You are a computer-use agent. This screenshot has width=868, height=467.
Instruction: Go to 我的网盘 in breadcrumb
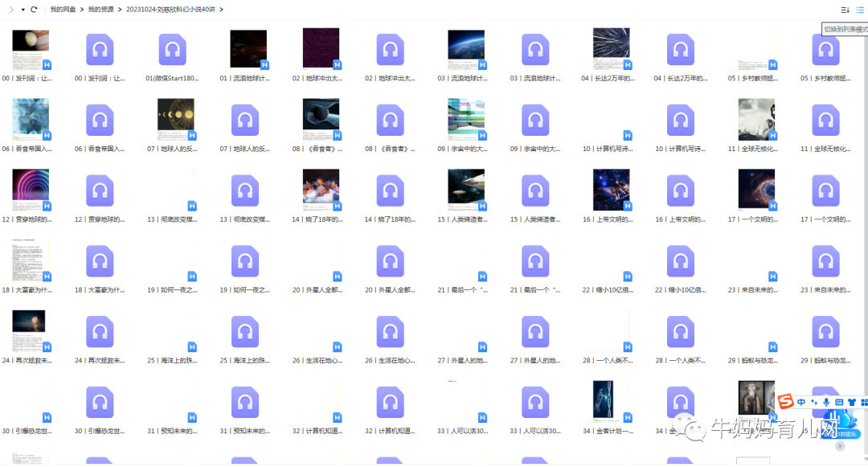click(63, 10)
